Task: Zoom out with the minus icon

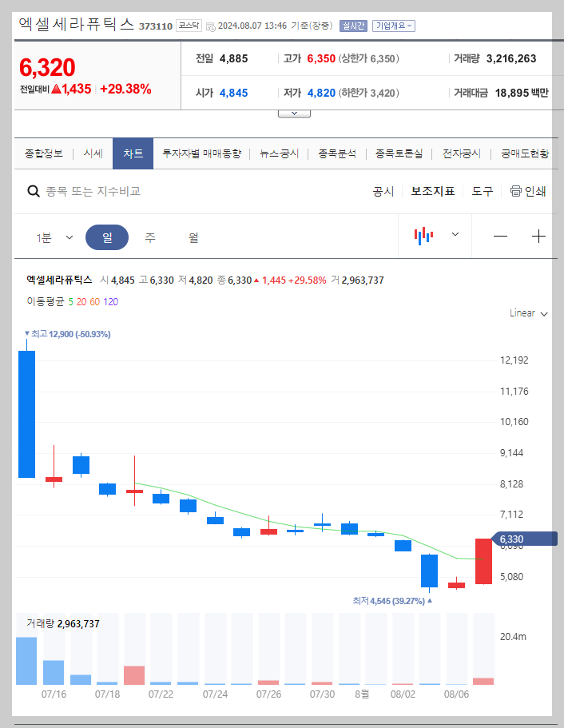Action: click(502, 235)
